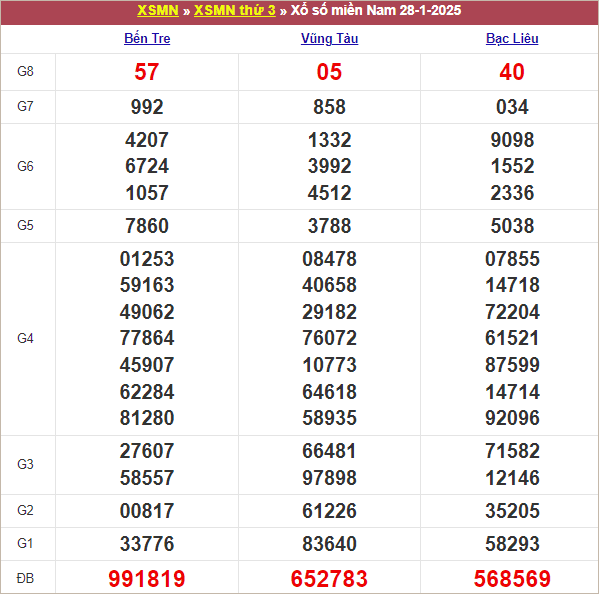
Task: Click header title Xổ số miền Nam 28-1-2025
Action: 376,10
